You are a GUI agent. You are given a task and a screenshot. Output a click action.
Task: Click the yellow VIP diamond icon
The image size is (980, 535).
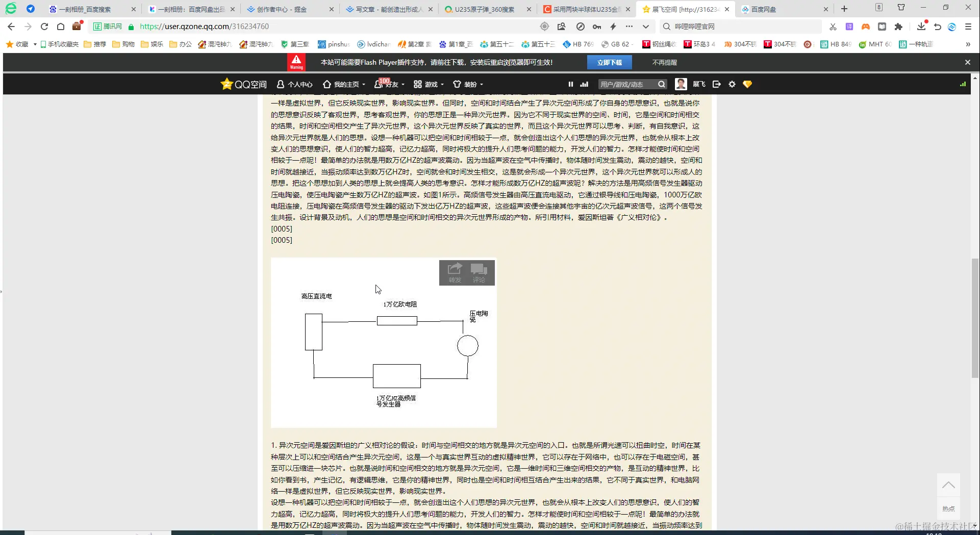747,84
